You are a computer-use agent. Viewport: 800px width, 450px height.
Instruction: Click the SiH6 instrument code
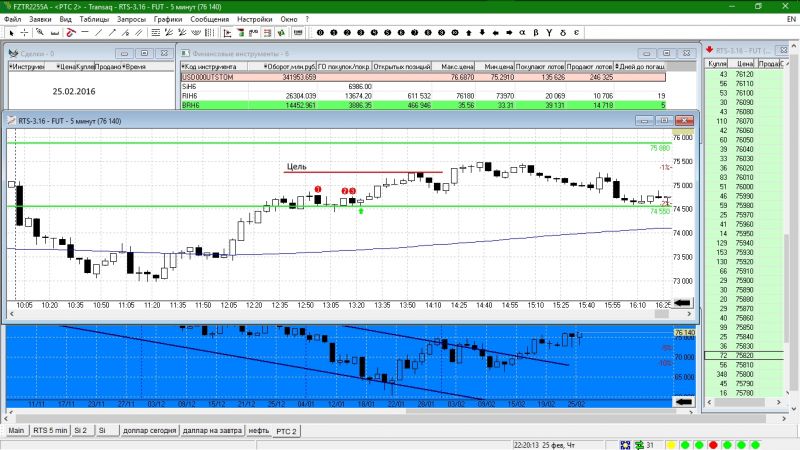(x=189, y=87)
